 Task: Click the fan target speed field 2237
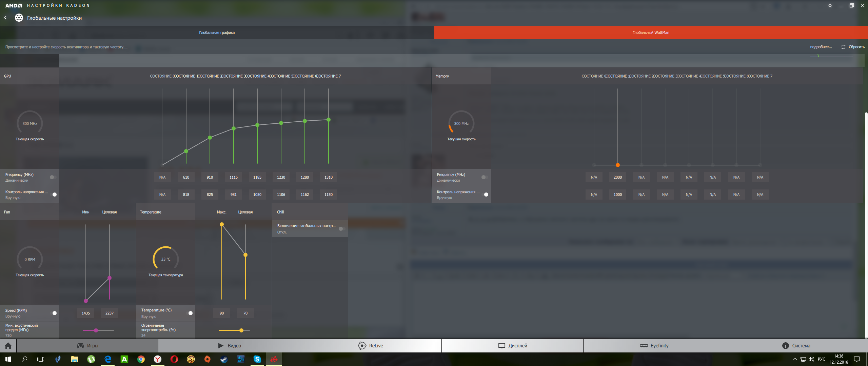(x=109, y=313)
